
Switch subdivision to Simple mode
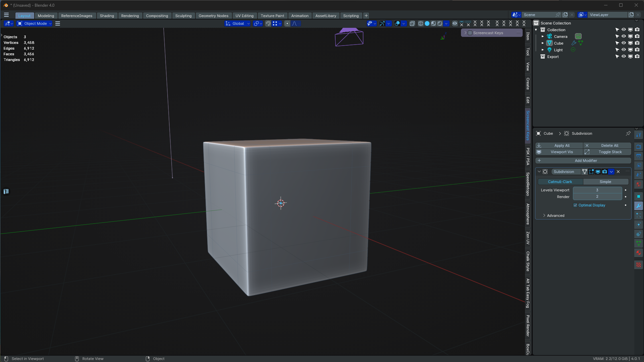pos(605,181)
